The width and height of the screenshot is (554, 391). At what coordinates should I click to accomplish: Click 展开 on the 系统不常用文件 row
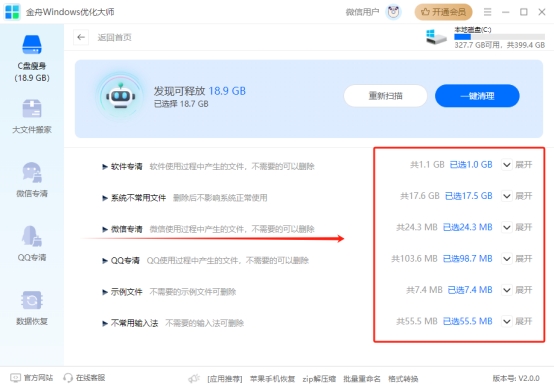click(524, 196)
